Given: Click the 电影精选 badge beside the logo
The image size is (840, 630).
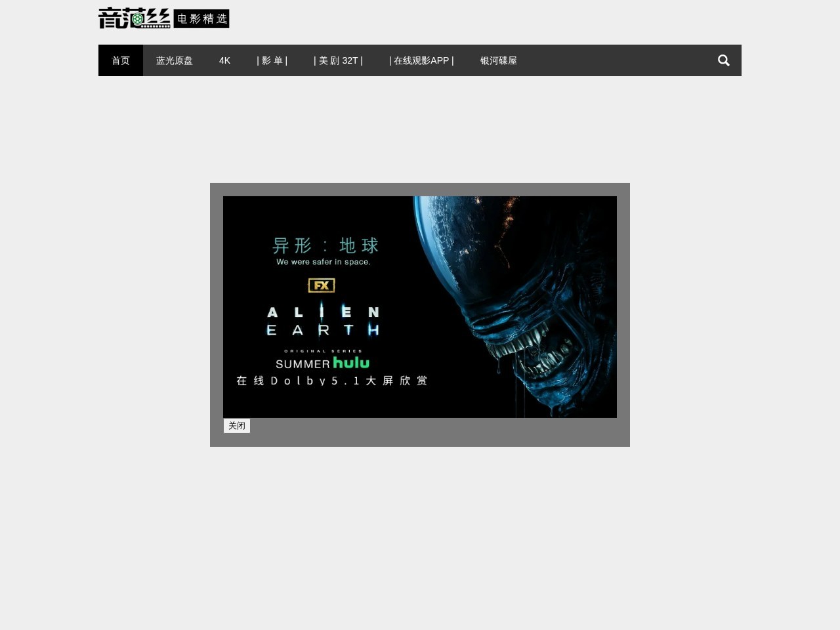Looking at the screenshot, I should [201, 19].
